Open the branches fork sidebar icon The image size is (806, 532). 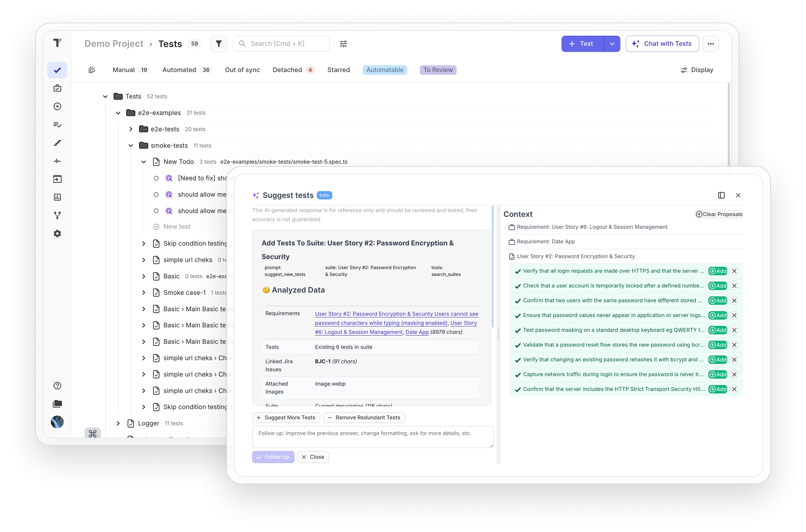(x=57, y=215)
